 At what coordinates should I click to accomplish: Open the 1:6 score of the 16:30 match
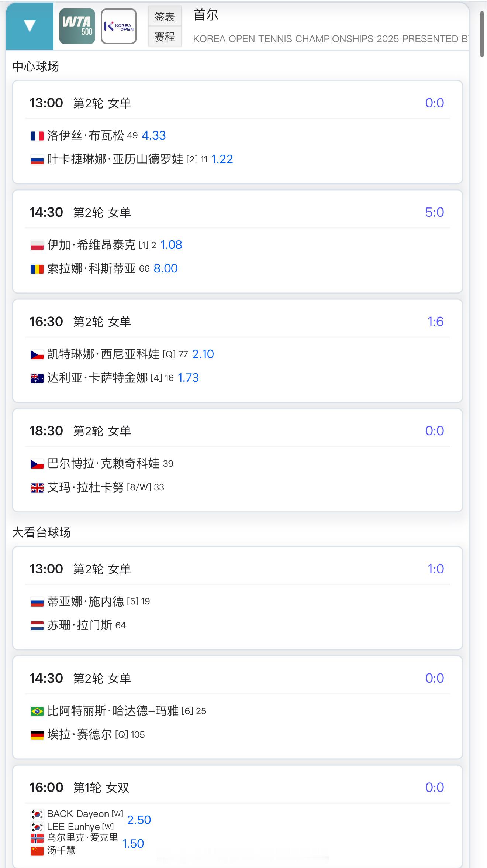coord(435,322)
